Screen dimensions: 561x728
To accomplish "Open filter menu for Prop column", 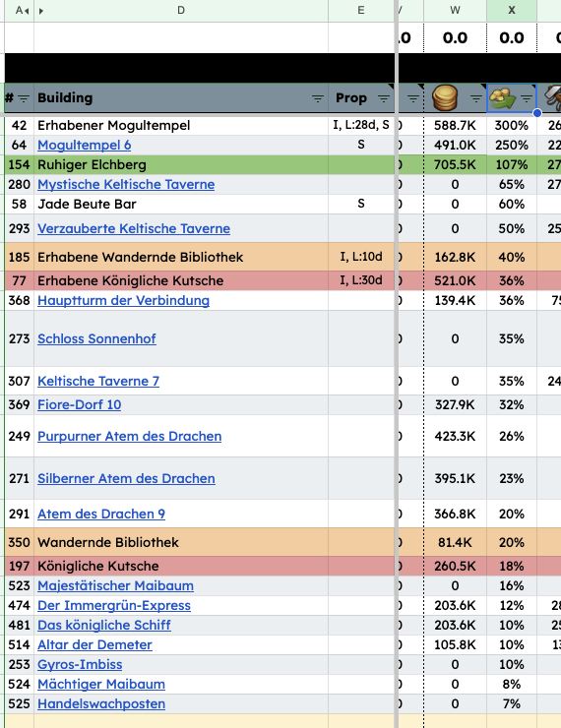I will pos(384,98).
